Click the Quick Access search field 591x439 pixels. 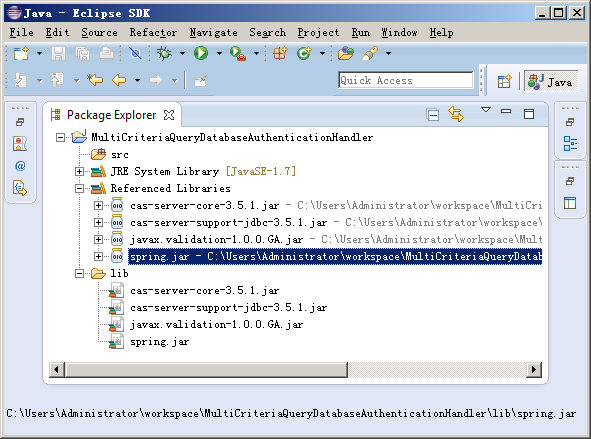click(406, 80)
